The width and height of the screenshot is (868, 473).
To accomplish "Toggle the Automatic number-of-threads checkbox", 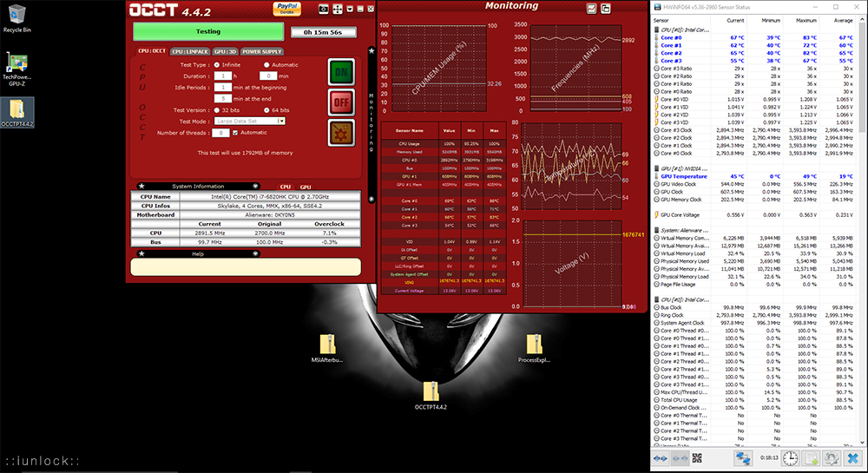I will pyautogui.click(x=235, y=133).
